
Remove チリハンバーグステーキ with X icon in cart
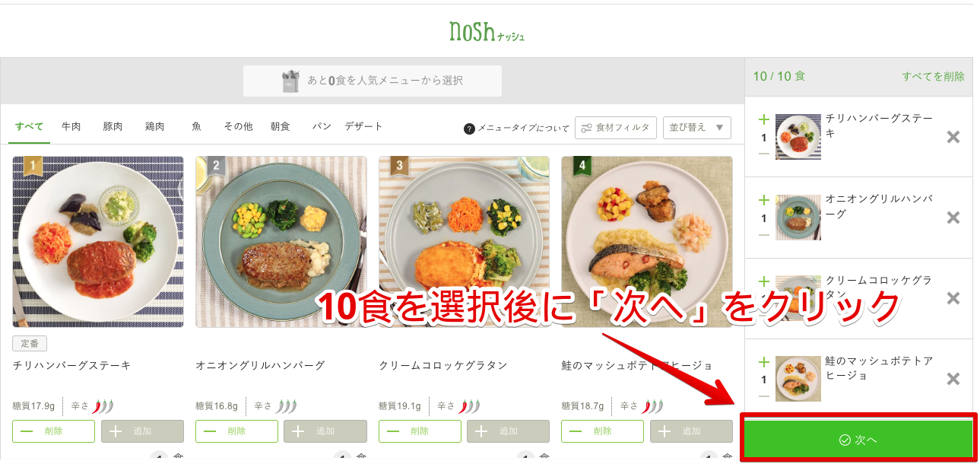point(953,137)
